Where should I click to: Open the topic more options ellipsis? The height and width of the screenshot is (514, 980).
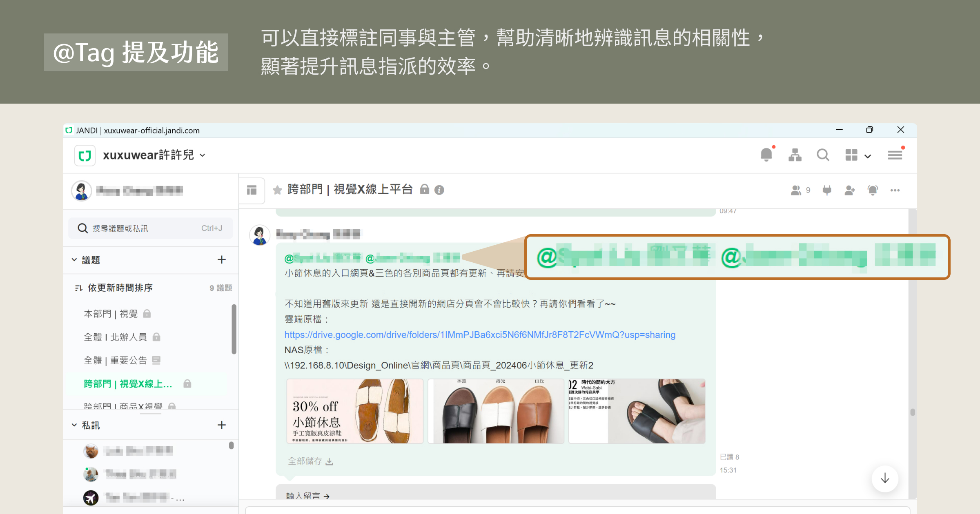[x=895, y=190]
